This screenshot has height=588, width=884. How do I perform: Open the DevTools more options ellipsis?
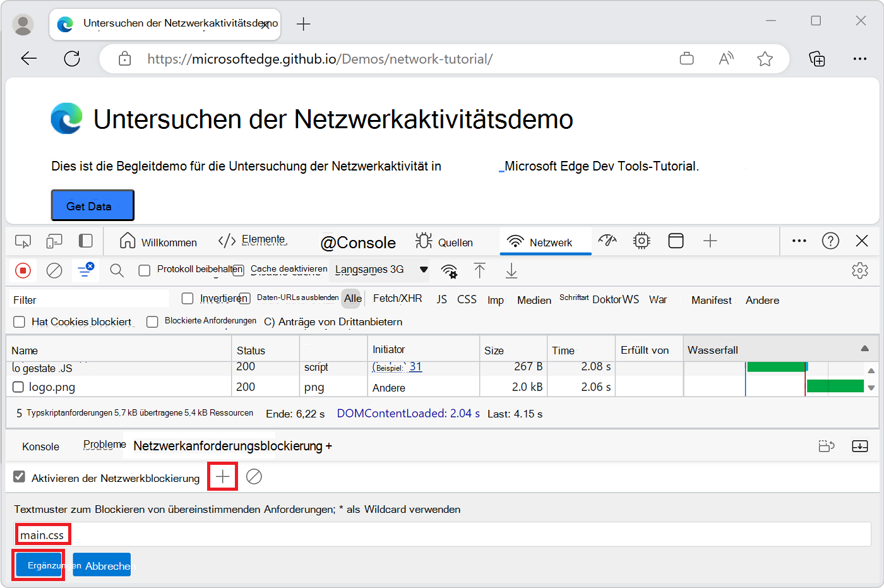(x=799, y=241)
